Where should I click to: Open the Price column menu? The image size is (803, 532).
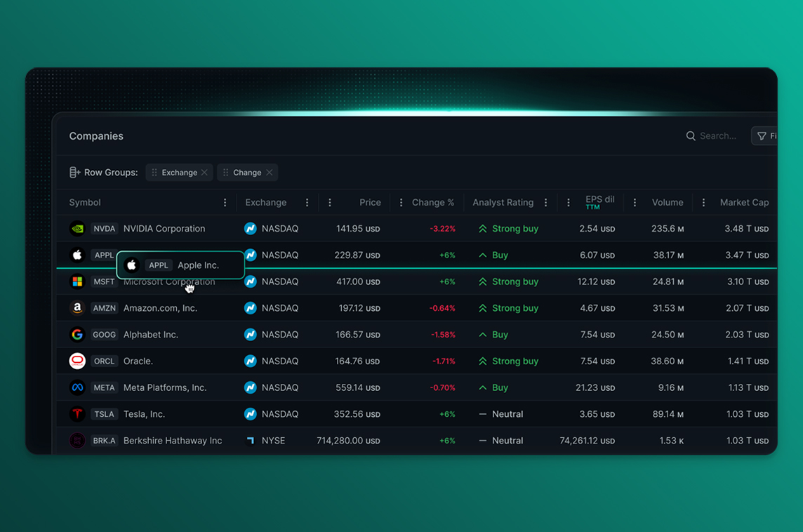coord(330,202)
